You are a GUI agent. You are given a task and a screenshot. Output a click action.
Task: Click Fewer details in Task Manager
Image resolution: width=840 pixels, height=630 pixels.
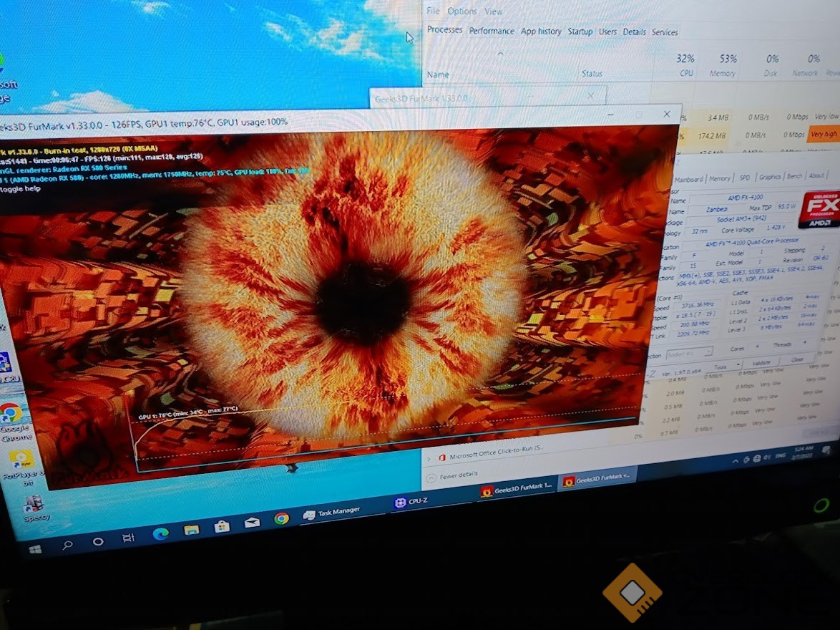pos(451,476)
